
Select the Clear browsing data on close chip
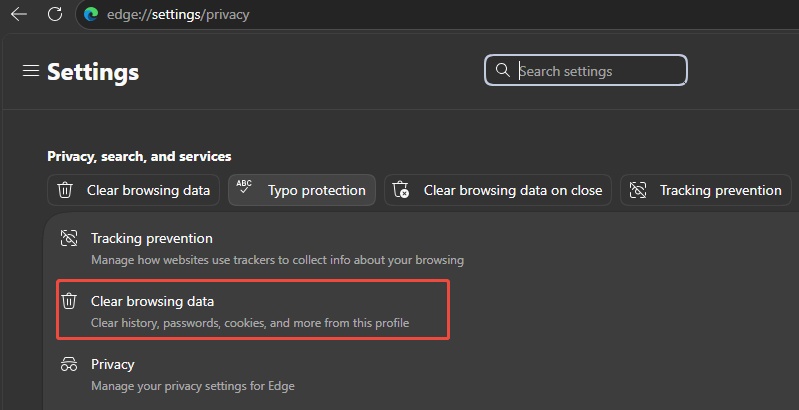point(498,190)
